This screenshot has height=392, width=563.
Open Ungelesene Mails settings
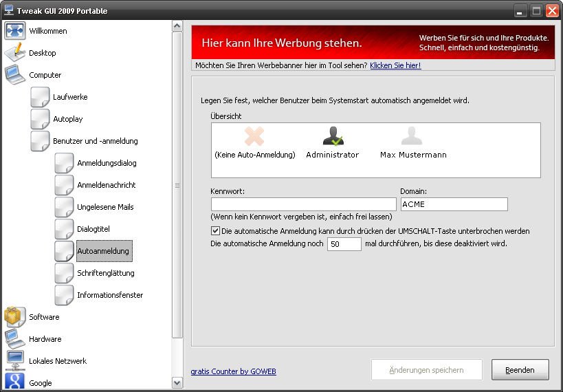105,207
